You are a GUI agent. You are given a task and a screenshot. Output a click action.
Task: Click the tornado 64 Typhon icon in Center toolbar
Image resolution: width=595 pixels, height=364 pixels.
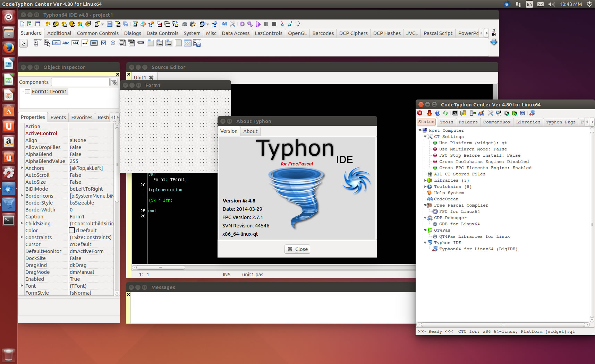532,113
